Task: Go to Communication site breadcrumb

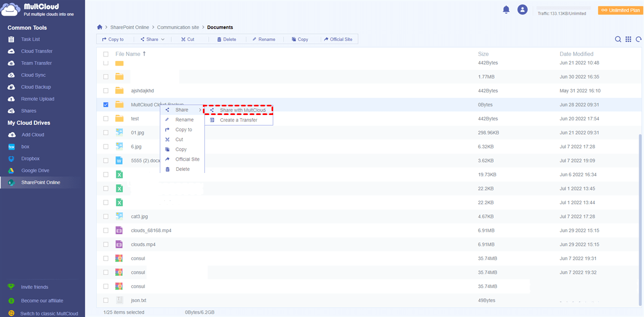Action: point(178,27)
